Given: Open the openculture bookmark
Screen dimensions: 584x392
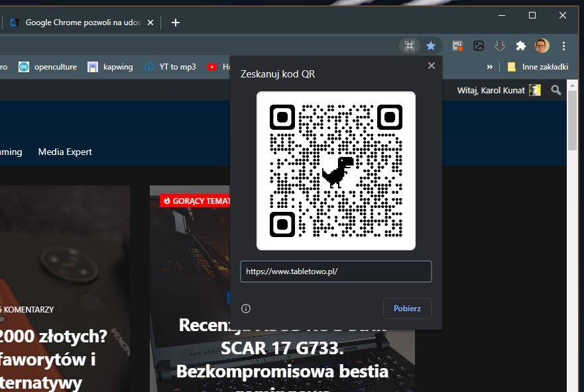Looking at the screenshot, I should coord(48,67).
